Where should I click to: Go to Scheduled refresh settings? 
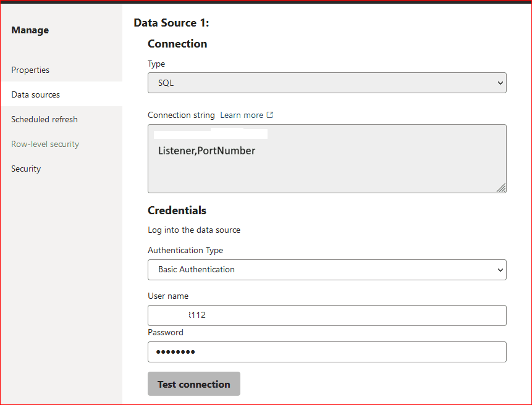click(x=44, y=119)
